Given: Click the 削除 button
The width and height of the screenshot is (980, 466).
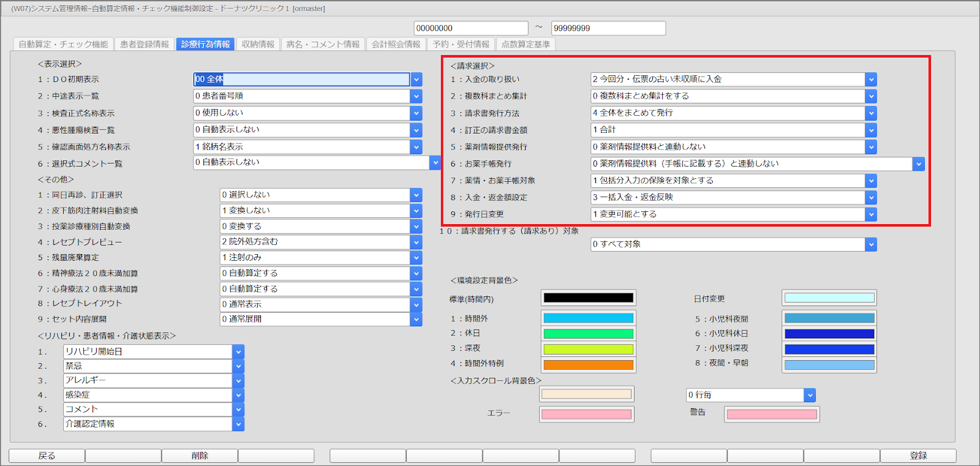Looking at the screenshot, I should [x=200, y=456].
